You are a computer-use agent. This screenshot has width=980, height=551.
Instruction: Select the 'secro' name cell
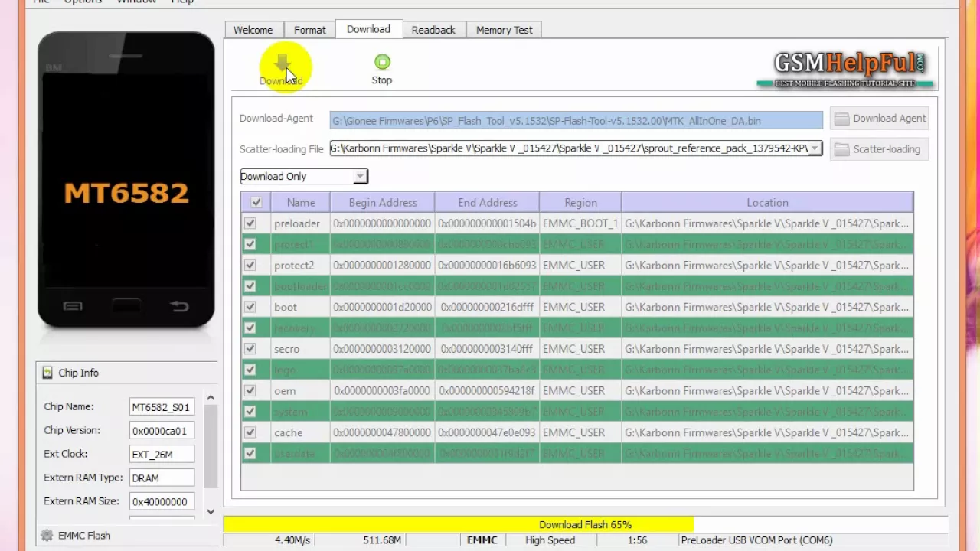tap(301, 349)
